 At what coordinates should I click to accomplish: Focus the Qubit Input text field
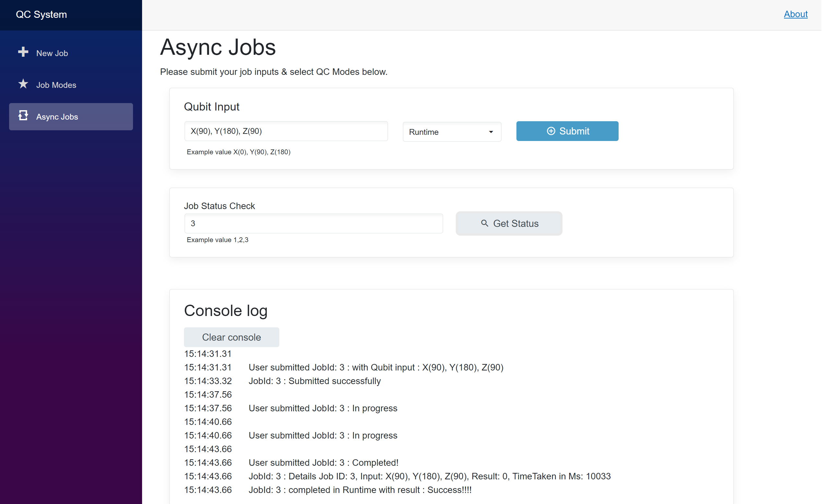[286, 131]
